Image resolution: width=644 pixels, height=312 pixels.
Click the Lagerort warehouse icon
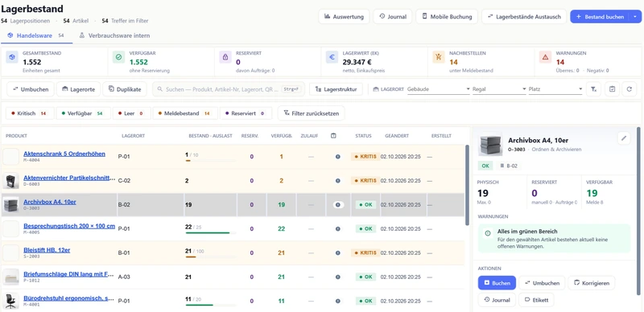point(376,89)
